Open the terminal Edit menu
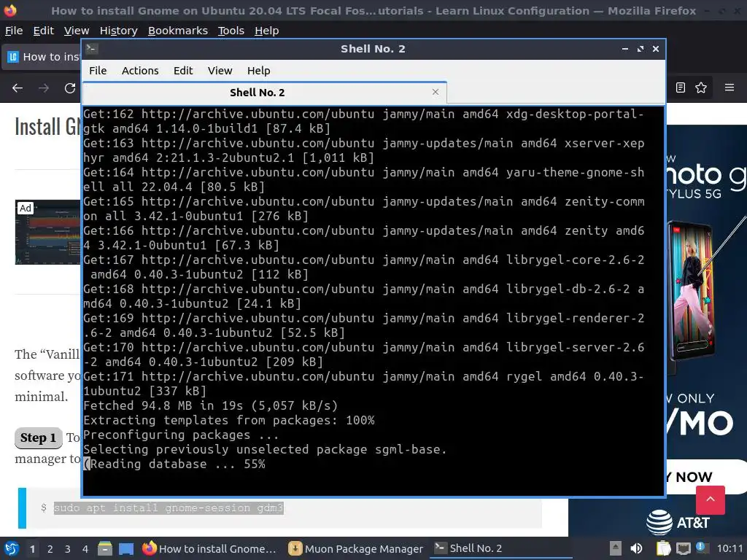 tap(183, 71)
